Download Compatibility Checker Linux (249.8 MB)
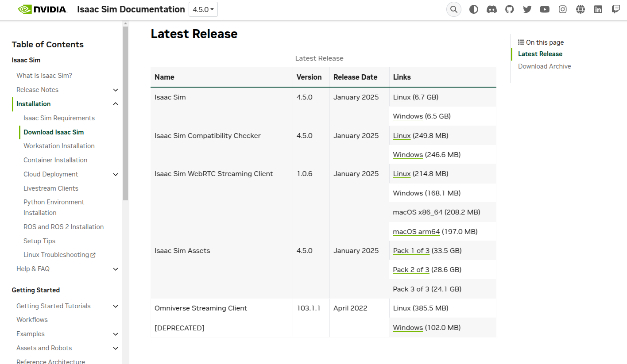Viewport: 627px width, 364px height. [x=402, y=136]
